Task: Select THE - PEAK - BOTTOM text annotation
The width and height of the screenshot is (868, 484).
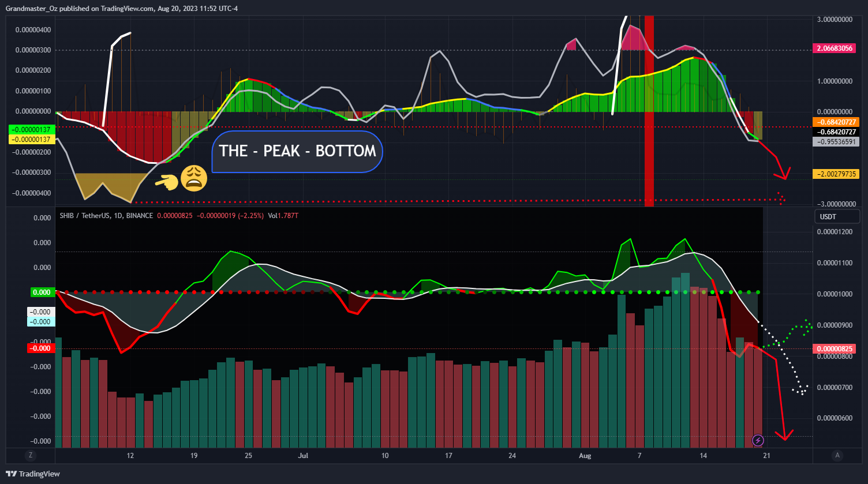Action: click(x=298, y=152)
